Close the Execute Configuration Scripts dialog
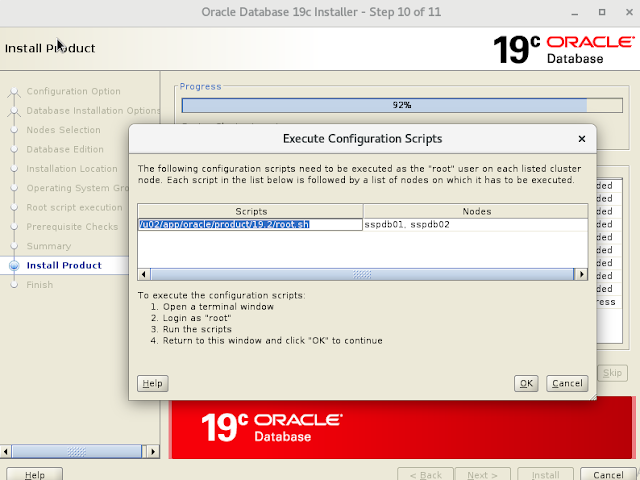 (582, 139)
